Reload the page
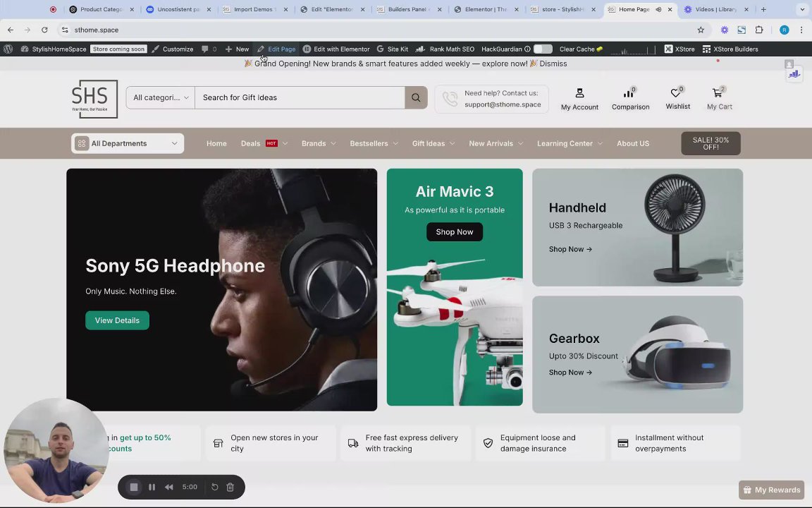Screen dimensions: 812x508 coord(44,30)
